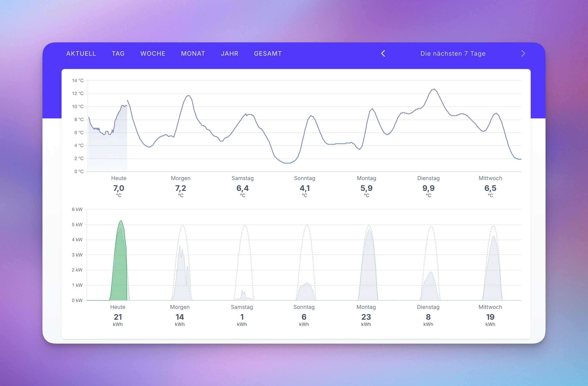Select the Mittwoch solar forecast curve
This screenshot has height=386, width=588.
click(493, 267)
